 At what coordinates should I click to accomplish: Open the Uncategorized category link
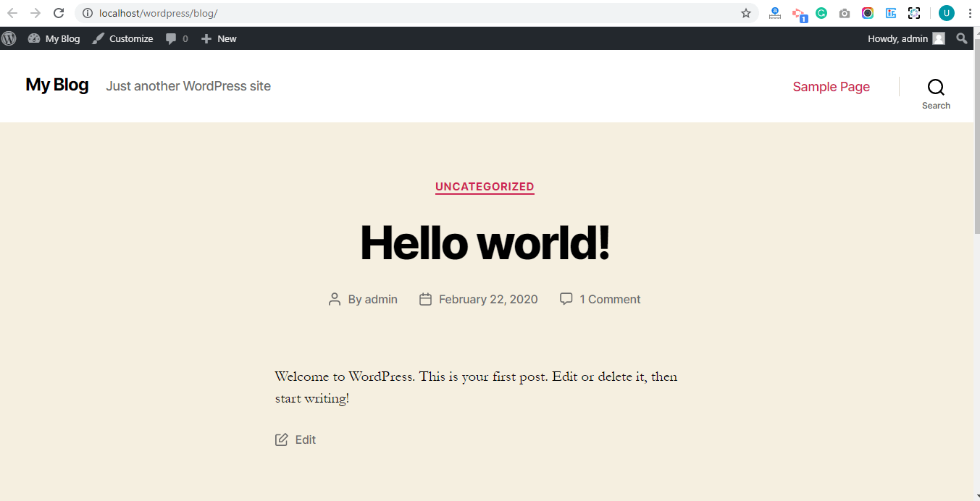click(485, 187)
